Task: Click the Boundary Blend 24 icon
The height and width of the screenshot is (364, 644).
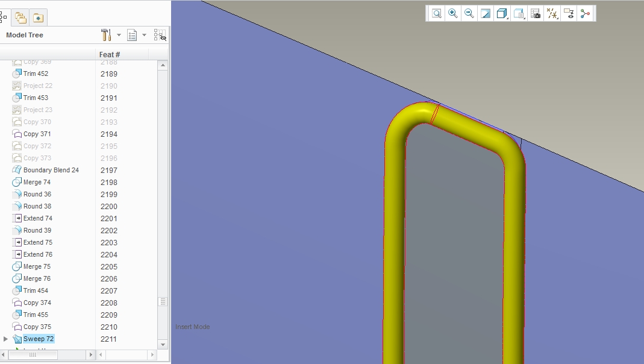Action: pyautogui.click(x=17, y=170)
